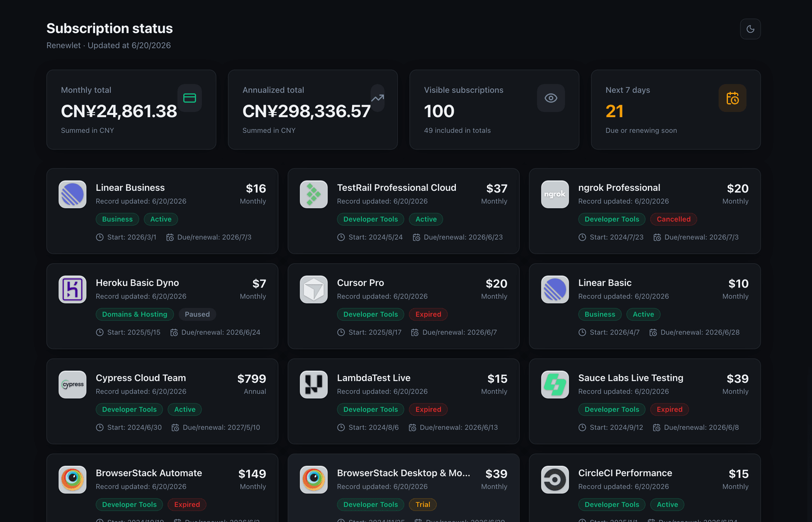
Task: Click the Subscription status heading
Action: pyautogui.click(x=110, y=28)
